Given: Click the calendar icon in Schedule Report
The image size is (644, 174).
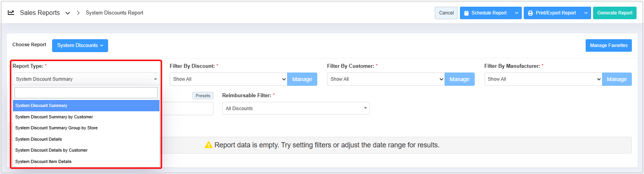Looking at the screenshot, I should [466, 13].
